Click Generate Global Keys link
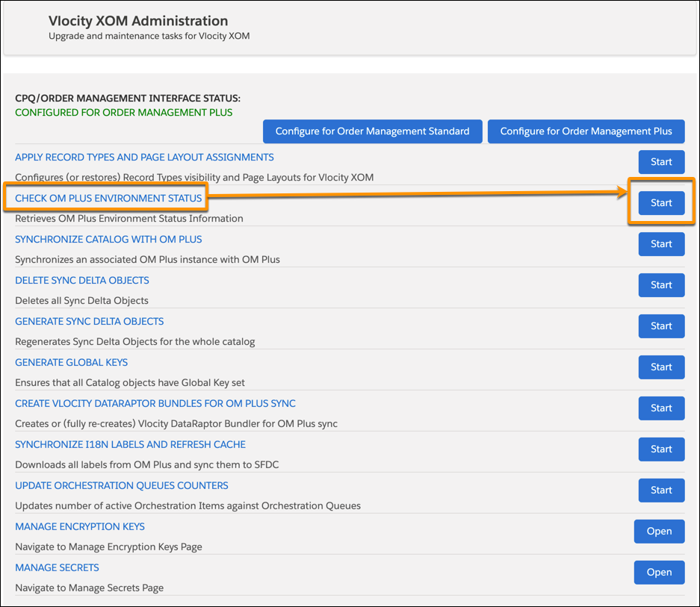Viewport: 700px width, 607px height. click(x=72, y=362)
